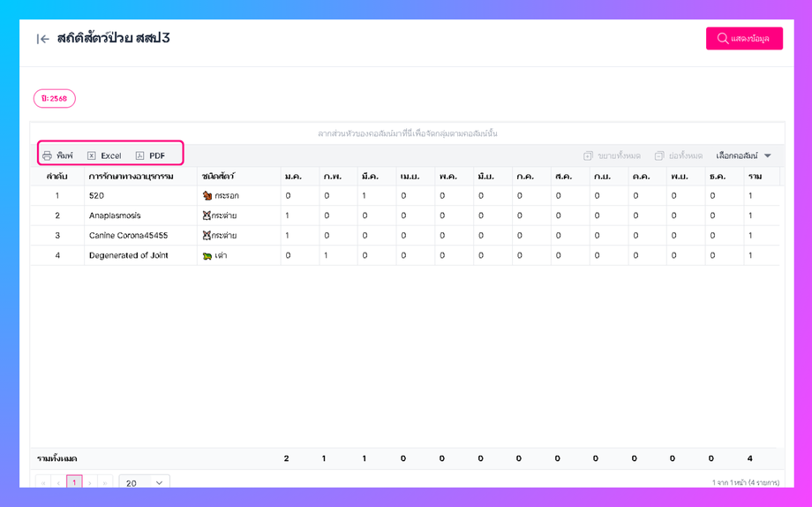
Task: Select the Anaplasmosis row
Action: coord(115,216)
